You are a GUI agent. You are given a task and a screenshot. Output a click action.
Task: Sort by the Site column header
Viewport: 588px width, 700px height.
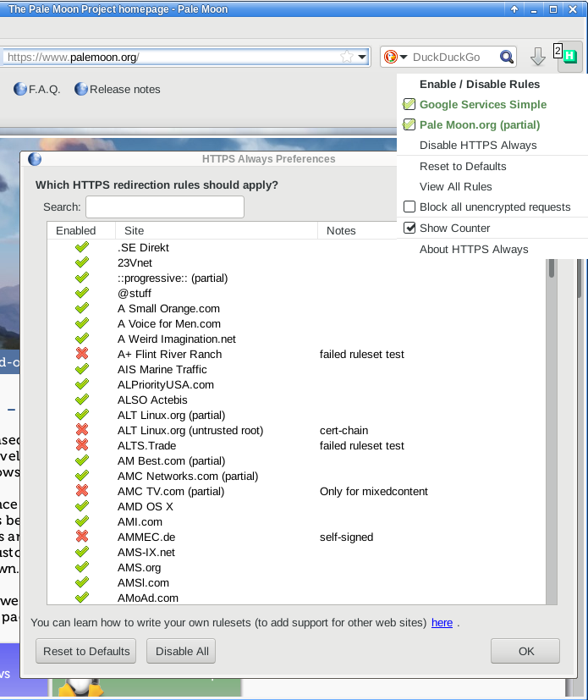pos(217,230)
